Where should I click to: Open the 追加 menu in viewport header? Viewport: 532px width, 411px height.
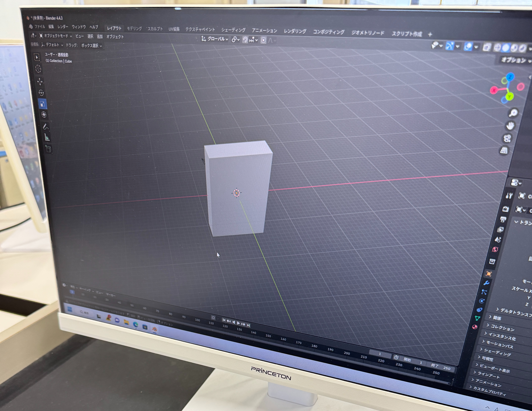100,37
